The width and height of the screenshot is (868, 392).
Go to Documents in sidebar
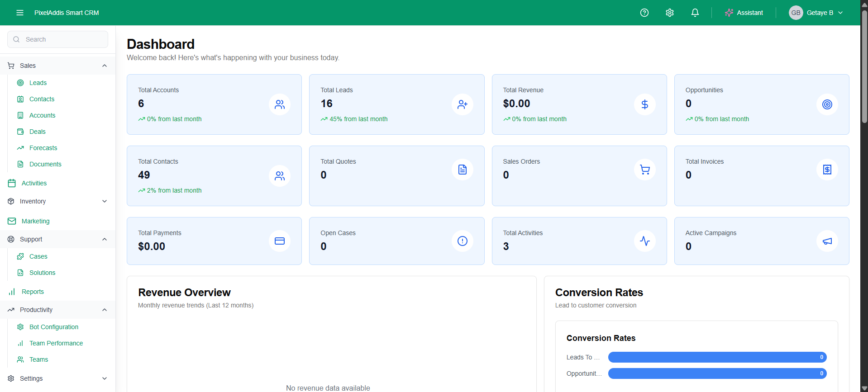(45, 164)
